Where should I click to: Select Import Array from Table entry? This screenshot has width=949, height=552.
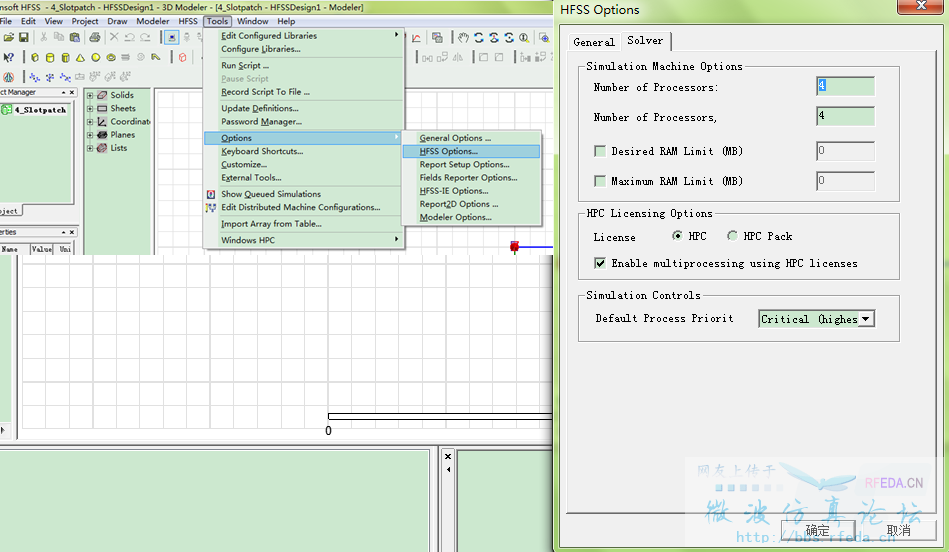click(x=303, y=224)
